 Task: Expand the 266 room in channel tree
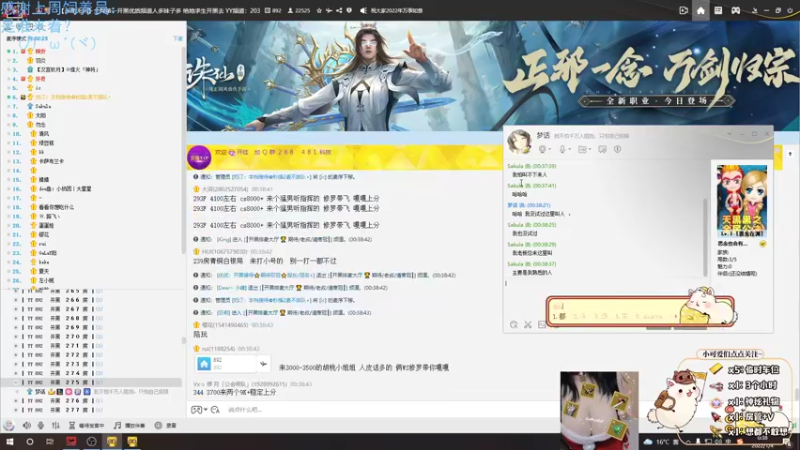(x=16, y=300)
